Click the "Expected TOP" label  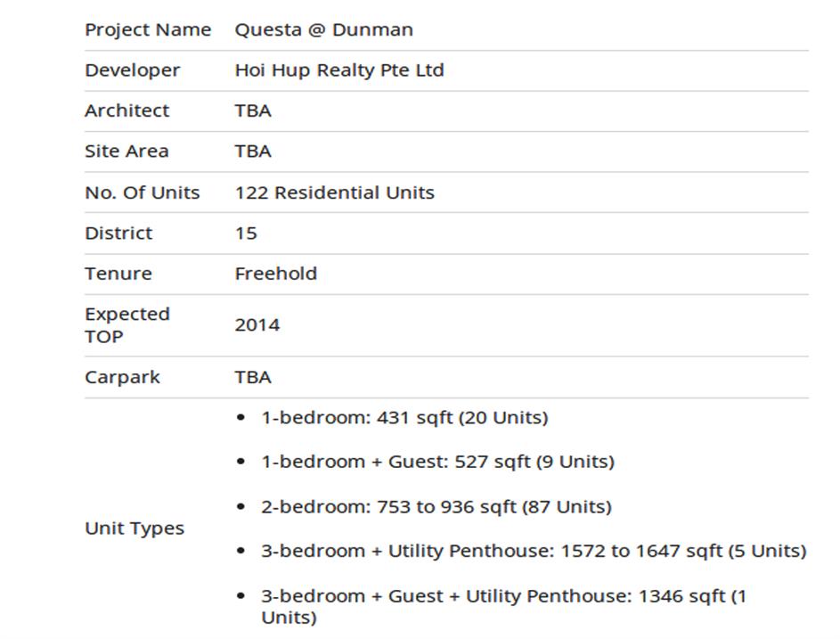(126, 325)
